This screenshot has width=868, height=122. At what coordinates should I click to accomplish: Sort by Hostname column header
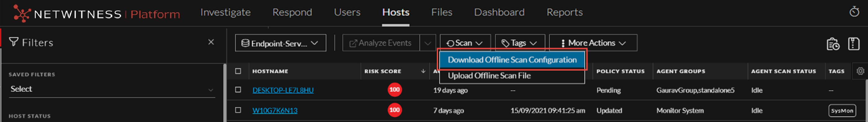coord(270,71)
